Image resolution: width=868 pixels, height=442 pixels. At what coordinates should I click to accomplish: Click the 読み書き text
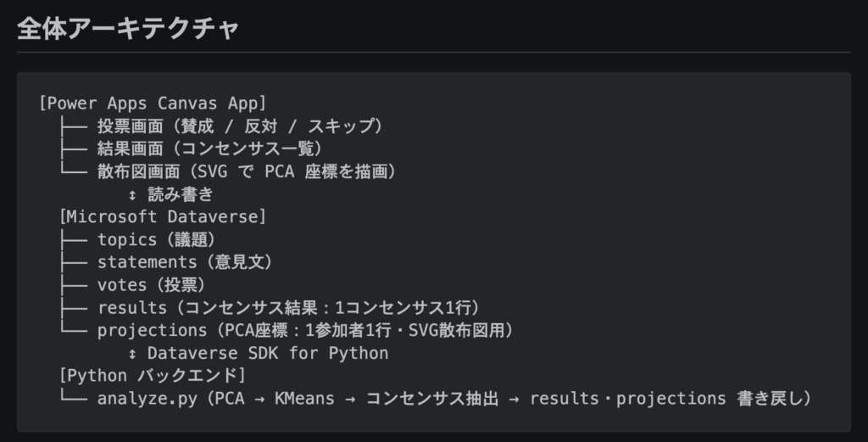tap(180, 195)
